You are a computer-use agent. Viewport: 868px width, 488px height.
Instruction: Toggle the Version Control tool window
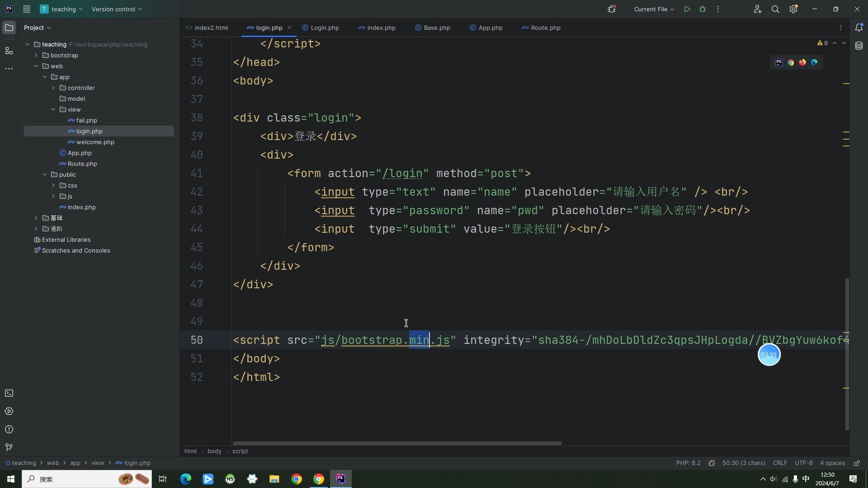pos(8,448)
